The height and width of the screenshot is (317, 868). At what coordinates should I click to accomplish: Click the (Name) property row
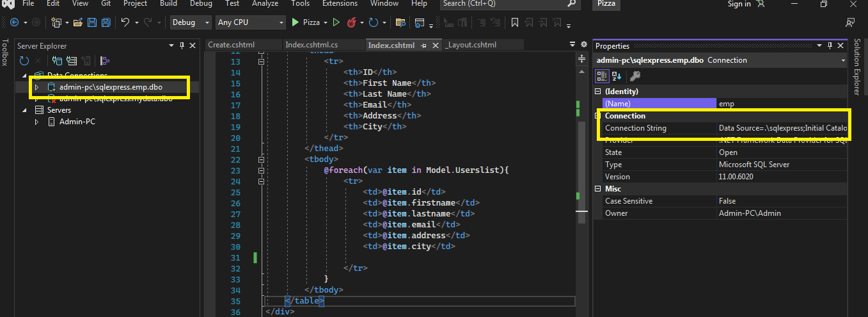coord(725,104)
